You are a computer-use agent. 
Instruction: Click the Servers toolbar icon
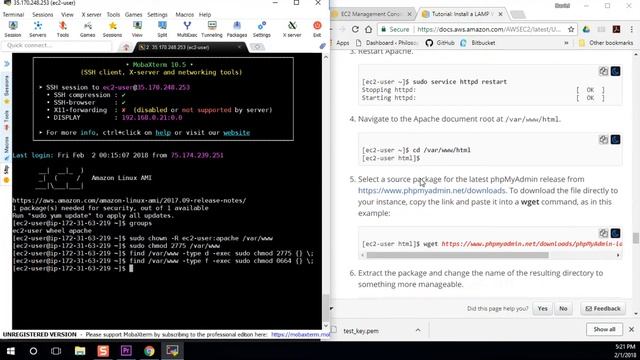(x=38, y=29)
